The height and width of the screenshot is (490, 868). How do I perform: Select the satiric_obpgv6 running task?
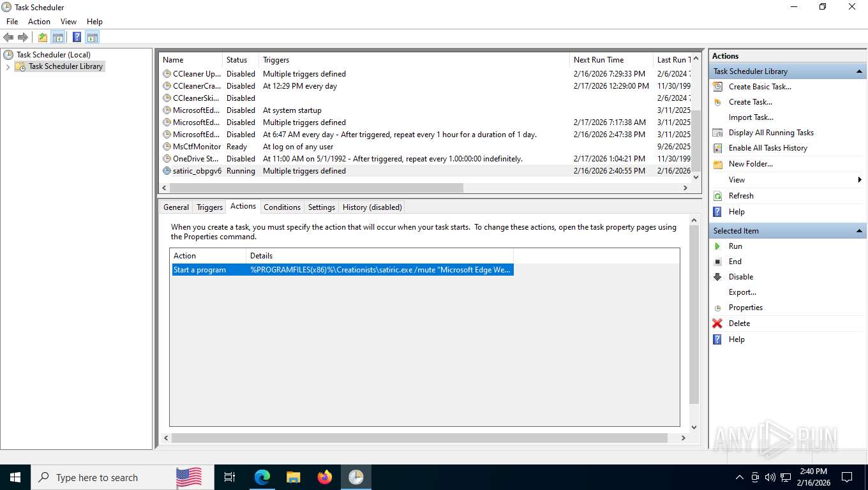pos(426,171)
